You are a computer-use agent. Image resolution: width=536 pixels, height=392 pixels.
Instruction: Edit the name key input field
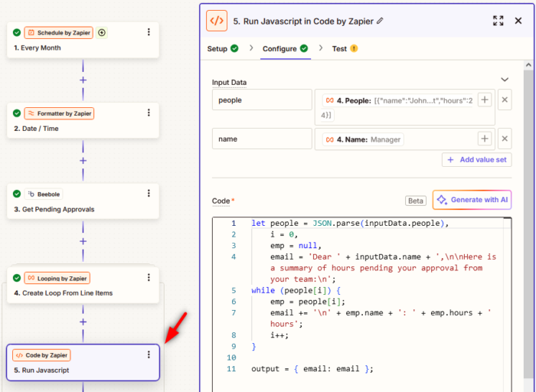(262, 139)
